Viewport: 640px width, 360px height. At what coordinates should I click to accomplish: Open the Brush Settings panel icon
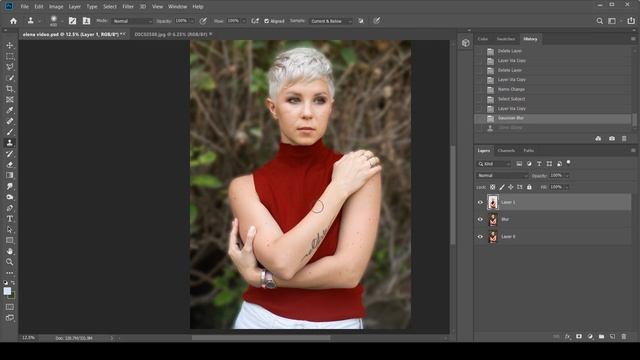click(72, 21)
